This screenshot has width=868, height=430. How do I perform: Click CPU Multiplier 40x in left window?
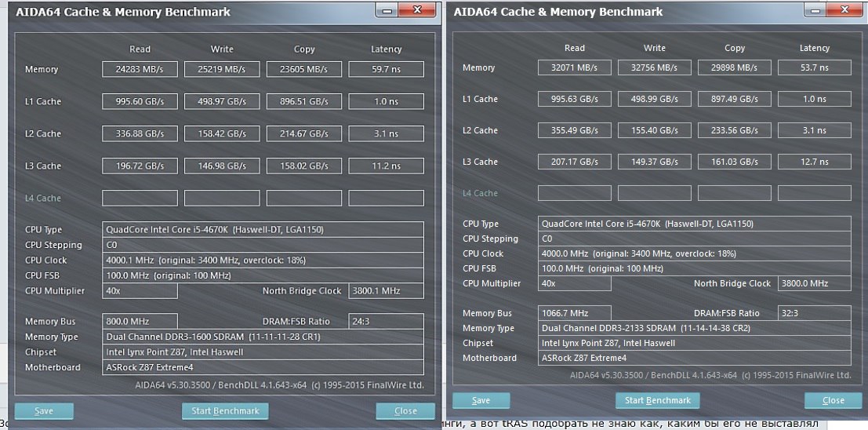(140, 291)
